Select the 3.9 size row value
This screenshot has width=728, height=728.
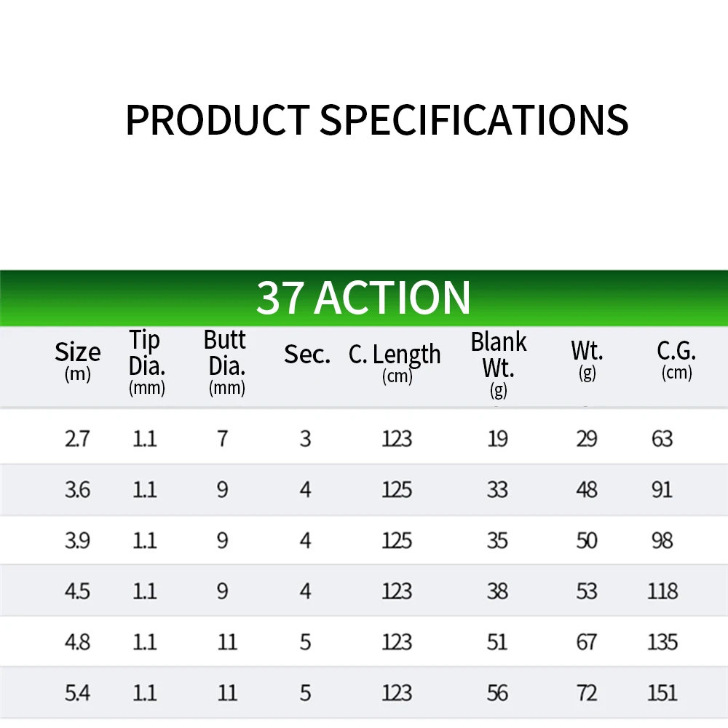(77, 540)
